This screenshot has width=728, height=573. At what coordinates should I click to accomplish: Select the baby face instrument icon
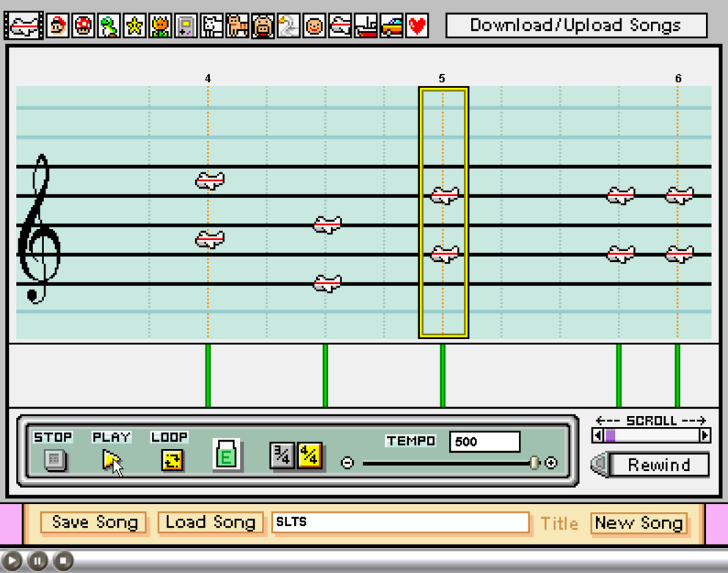314,26
